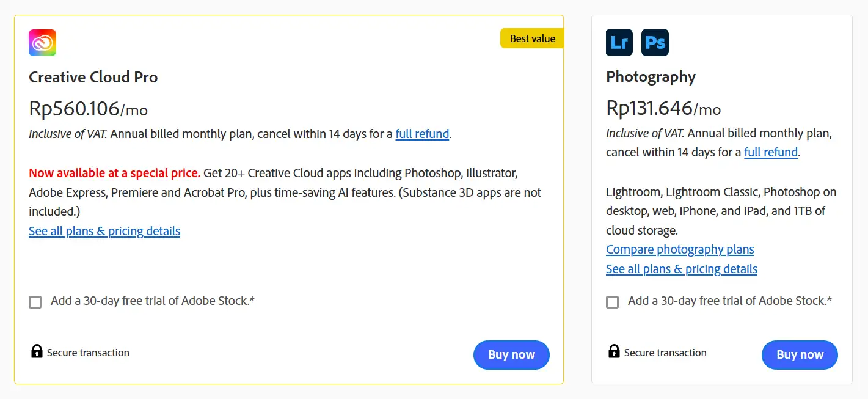
Task: Click the Rp131.646/mo price text
Action: [x=663, y=108]
